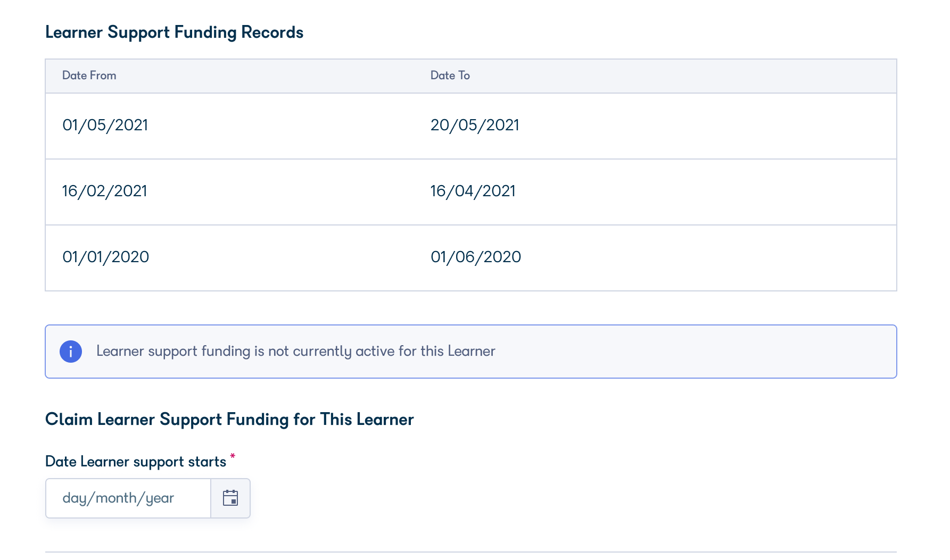Viewport: 950px width, 560px height.
Task: Select the funding record starting 16/02/2021
Action: point(104,191)
